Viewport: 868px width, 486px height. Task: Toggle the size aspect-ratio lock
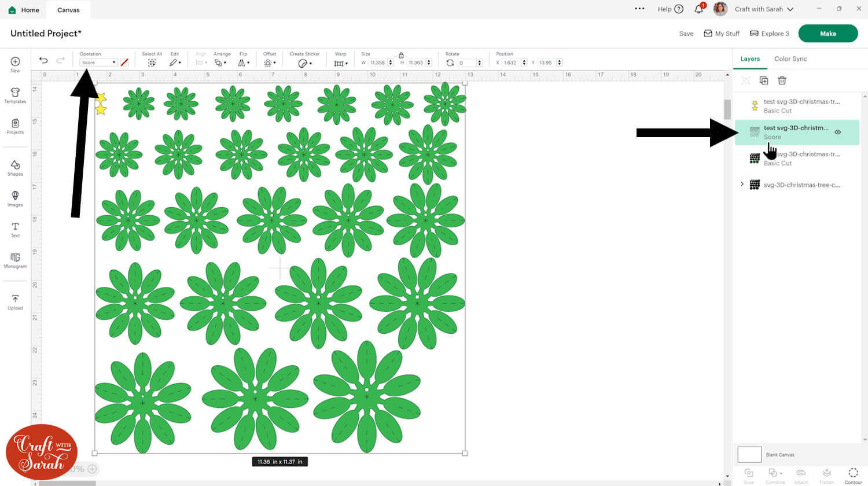[401, 56]
